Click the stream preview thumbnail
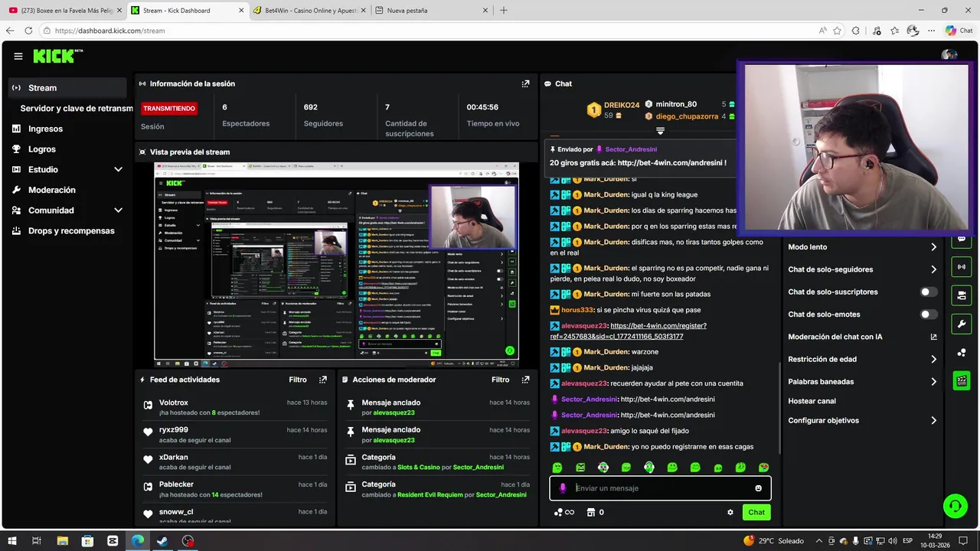The height and width of the screenshot is (551, 980). (x=337, y=261)
